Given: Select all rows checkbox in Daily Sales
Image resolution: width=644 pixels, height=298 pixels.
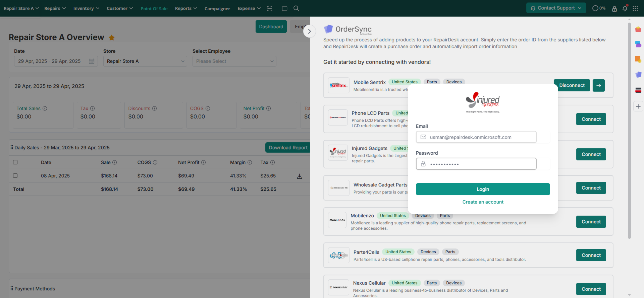Looking at the screenshot, I should [15, 162].
